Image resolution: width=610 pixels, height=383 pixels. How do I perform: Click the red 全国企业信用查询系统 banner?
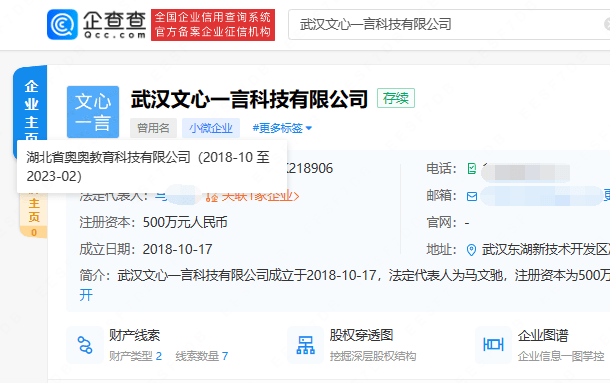pyautogui.click(x=213, y=25)
